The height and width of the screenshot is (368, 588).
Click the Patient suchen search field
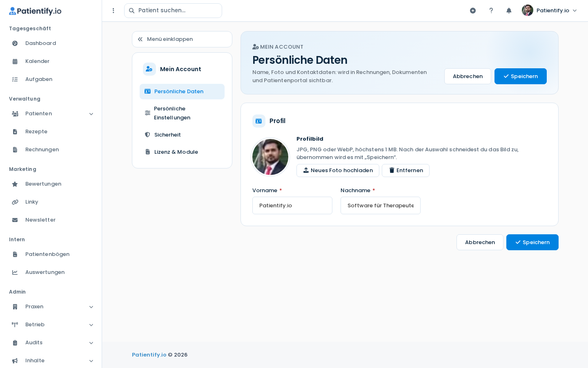173,11
